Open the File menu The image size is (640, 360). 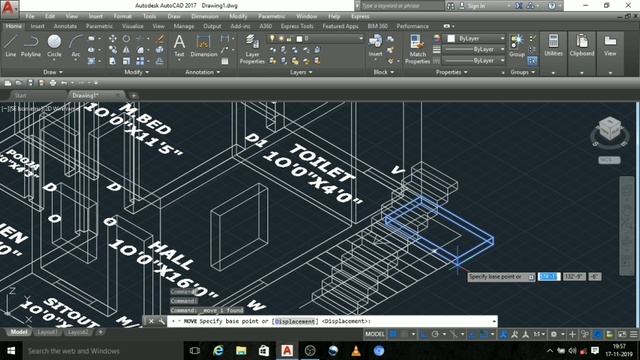click(x=30, y=16)
